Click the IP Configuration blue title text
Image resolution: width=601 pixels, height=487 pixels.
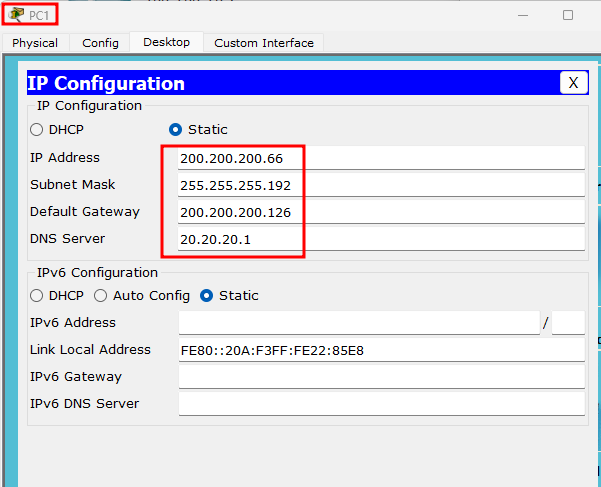click(106, 83)
